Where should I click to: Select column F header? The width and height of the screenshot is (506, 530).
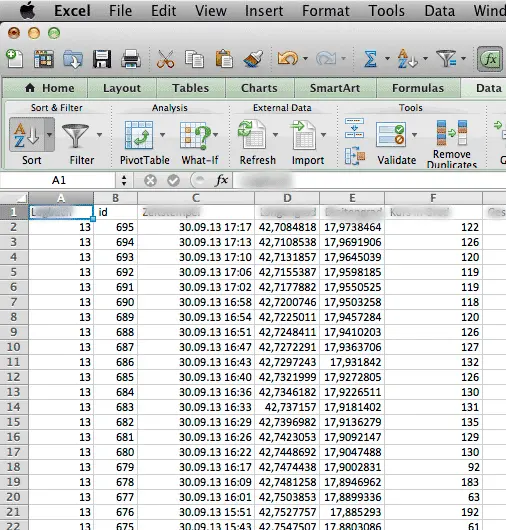[433, 198]
